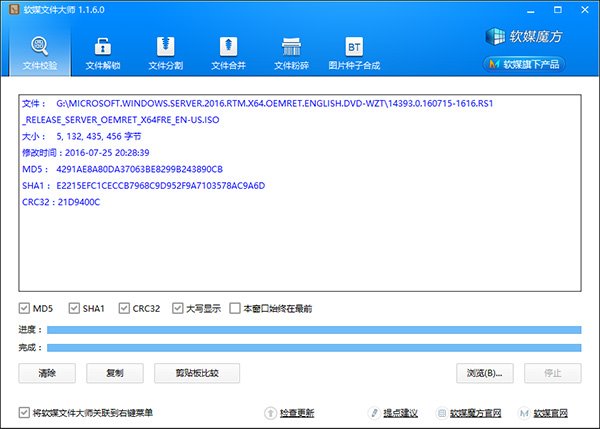Open the 文件解锁 file unlock tool
This screenshot has width=600, height=429.
(103, 53)
